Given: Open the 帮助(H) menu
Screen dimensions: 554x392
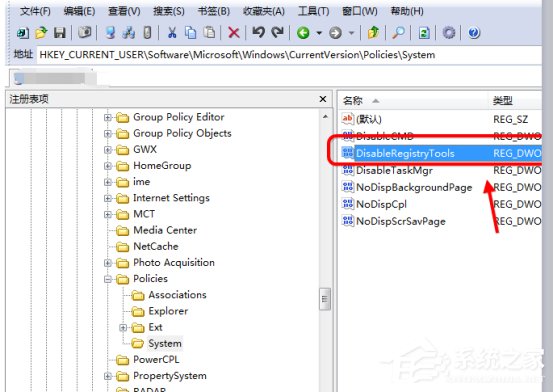Looking at the screenshot, I should 407,11.
